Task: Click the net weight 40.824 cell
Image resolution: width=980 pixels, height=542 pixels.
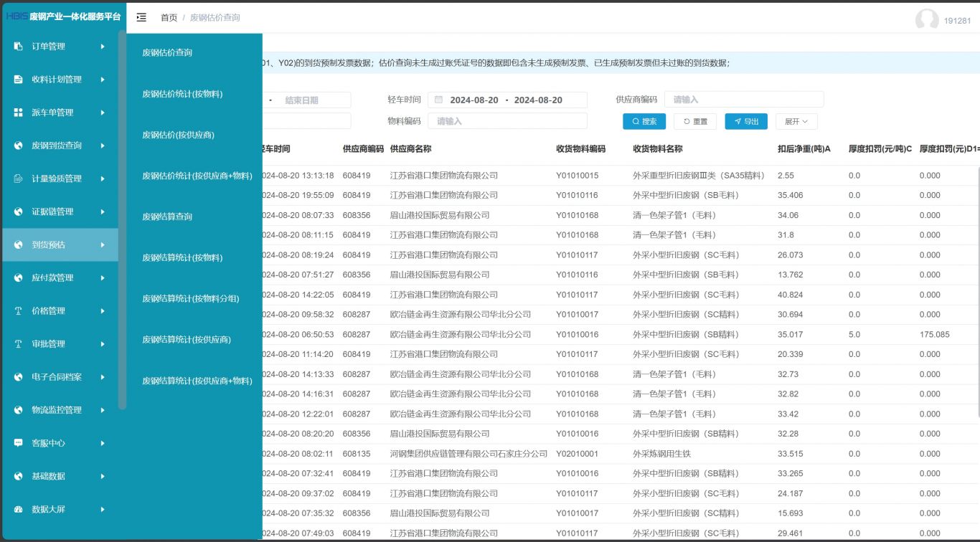Action: [791, 295]
